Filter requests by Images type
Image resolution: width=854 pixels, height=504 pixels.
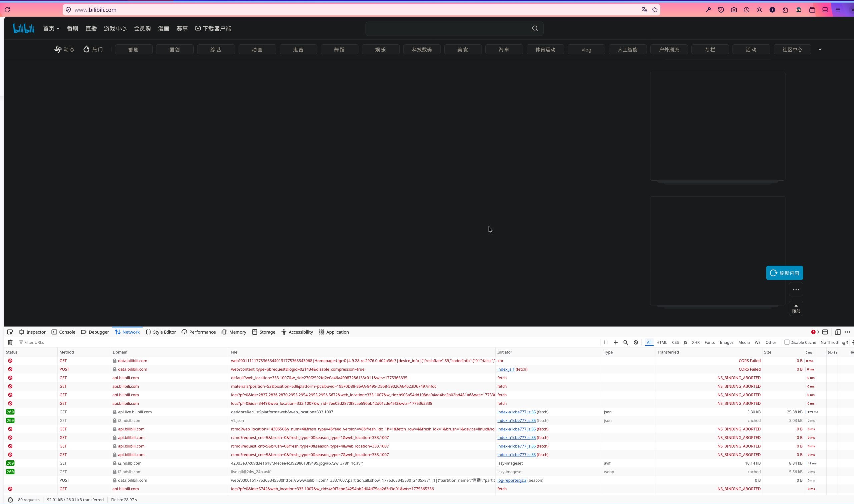(x=726, y=342)
